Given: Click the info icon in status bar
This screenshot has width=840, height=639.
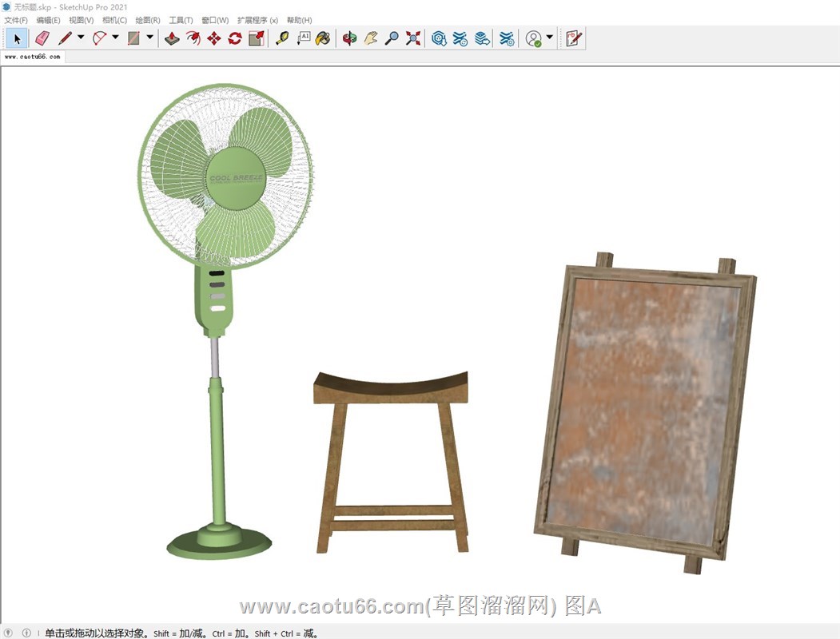Looking at the screenshot, I should [x=26, y=633].
